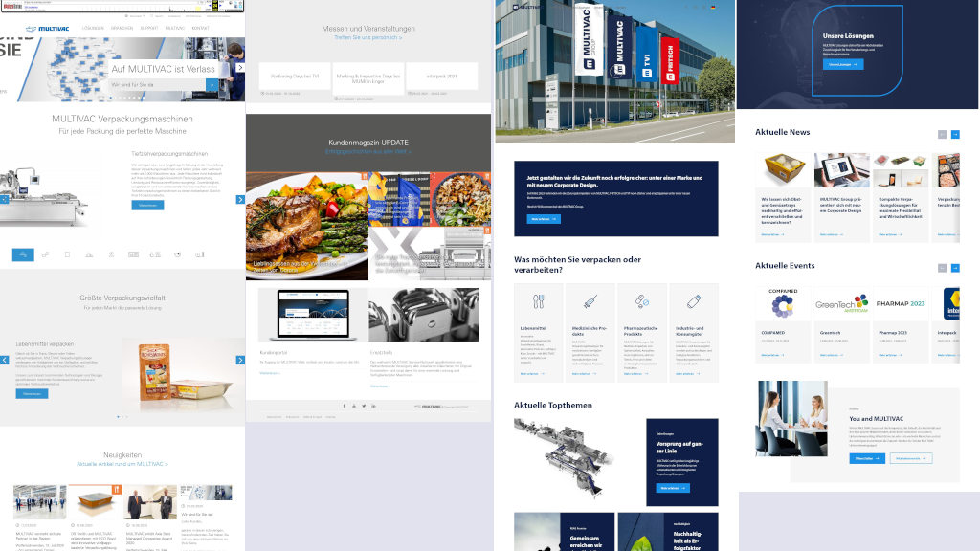Click the "Kundenmagazin UPDATE" heading
This screenshot has height=551, width=980.
click(368, 143)
